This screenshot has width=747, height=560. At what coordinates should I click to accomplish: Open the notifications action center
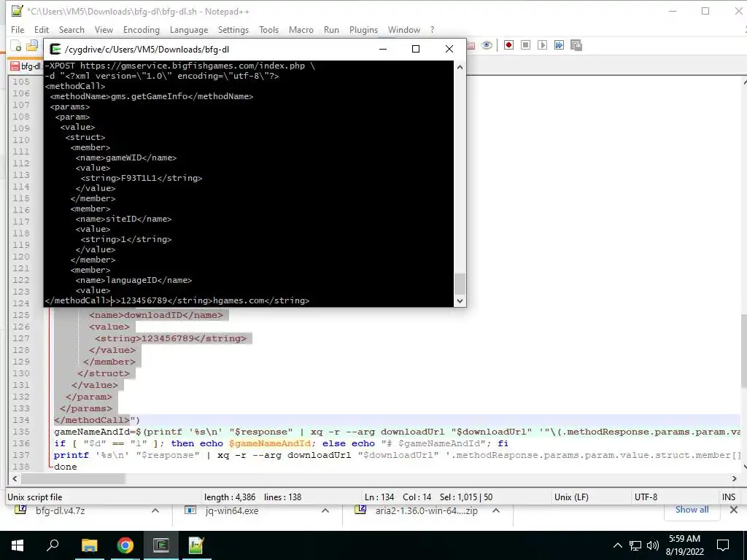723,545
